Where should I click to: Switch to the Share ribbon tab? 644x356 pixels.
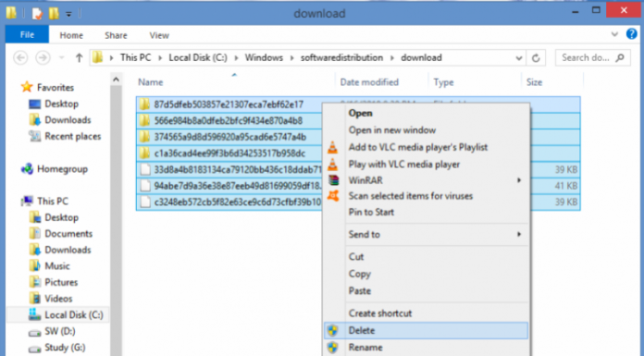[116, 35]
